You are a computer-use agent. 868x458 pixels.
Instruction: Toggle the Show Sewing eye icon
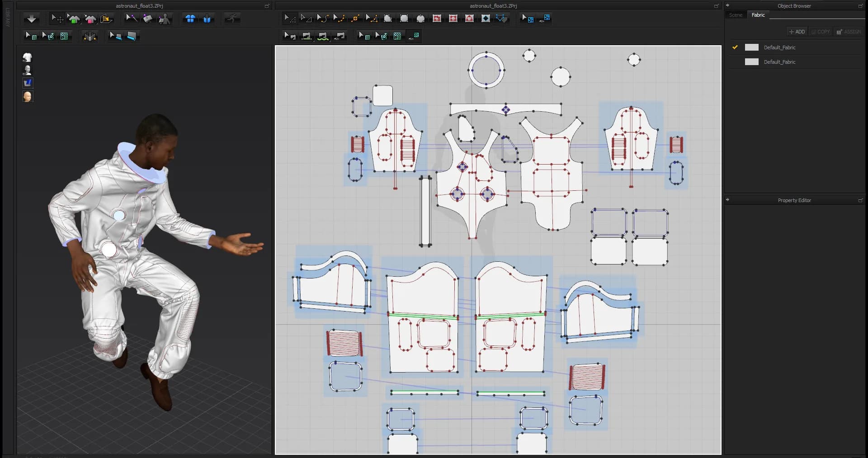point(340,36)
